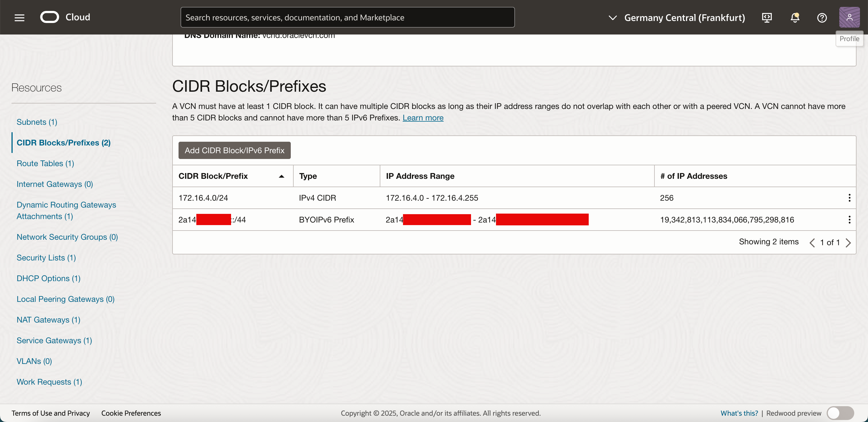Open the user Profile avatar
Viewport: 868px width, 422px height.
(849, 17)
